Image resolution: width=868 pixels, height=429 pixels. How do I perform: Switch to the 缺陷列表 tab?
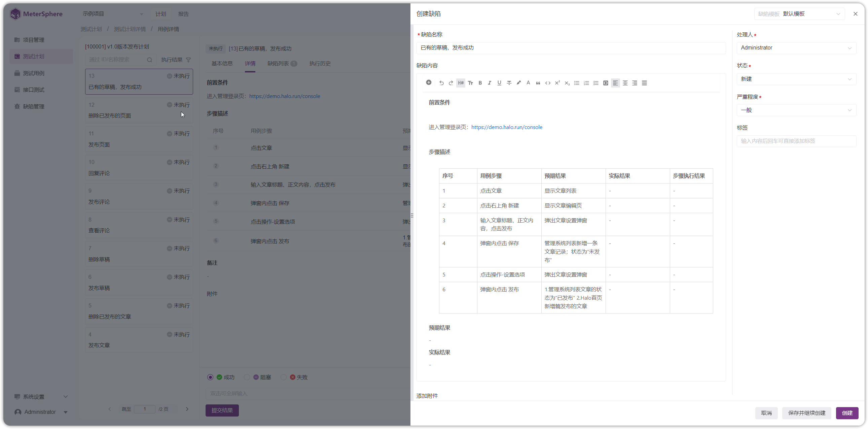(x=282, y=63)
